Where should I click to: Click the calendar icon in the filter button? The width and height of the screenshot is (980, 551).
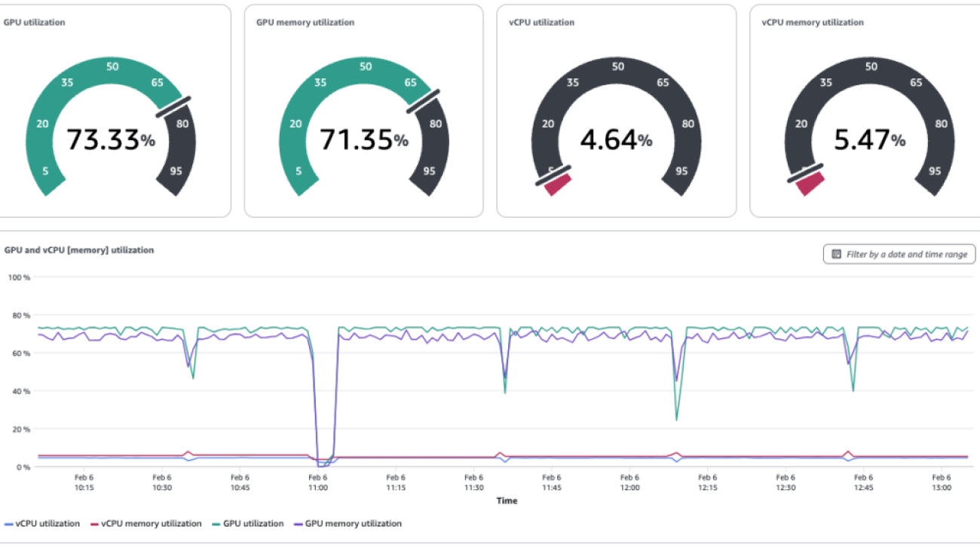click(836, 255)
